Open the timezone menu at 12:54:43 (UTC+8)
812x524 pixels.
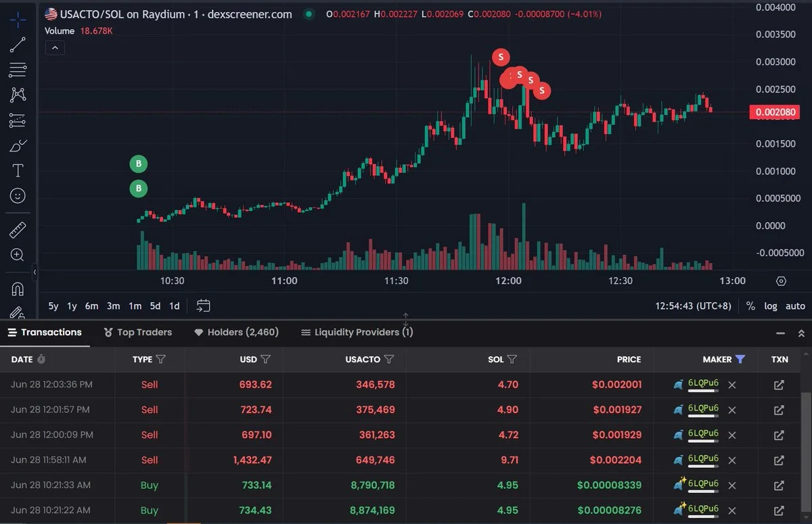click(694, 306)
